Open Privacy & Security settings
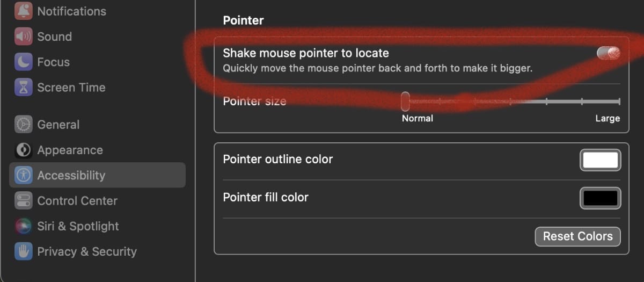The width and height of the screenshot is (644, 282). click(86, 251)
